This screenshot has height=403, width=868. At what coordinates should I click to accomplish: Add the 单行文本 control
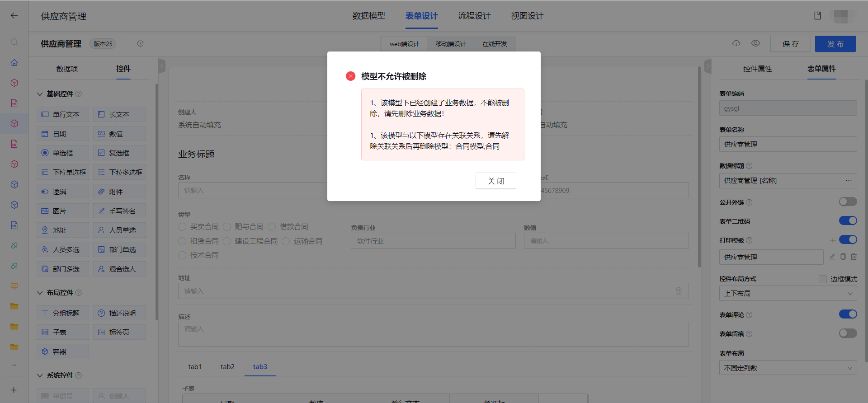63,114
